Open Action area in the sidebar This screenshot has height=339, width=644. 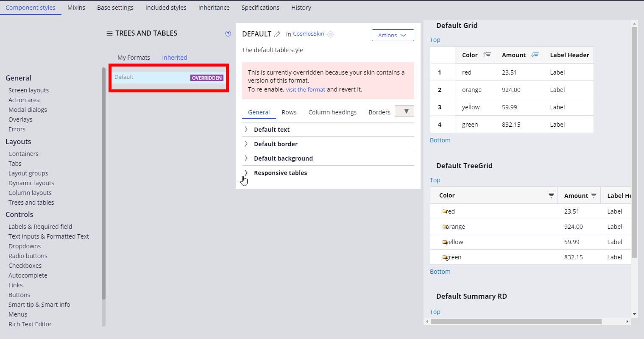coord(24,100)
